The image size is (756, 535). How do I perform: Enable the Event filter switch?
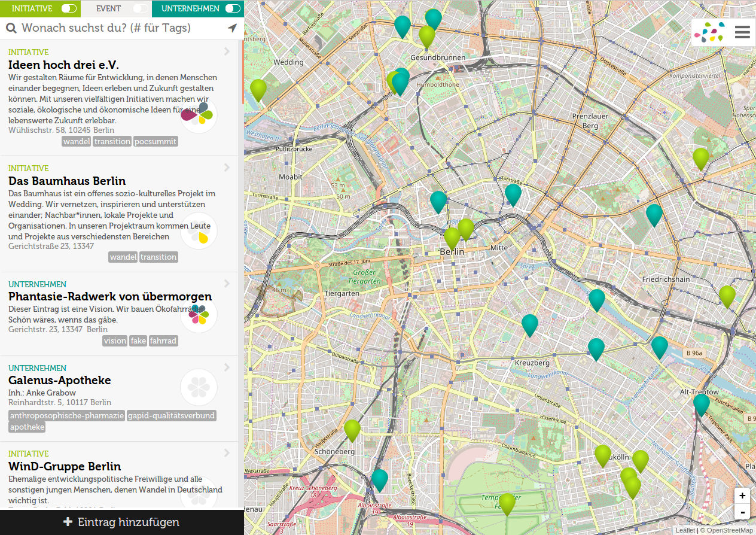pos(140,8)
